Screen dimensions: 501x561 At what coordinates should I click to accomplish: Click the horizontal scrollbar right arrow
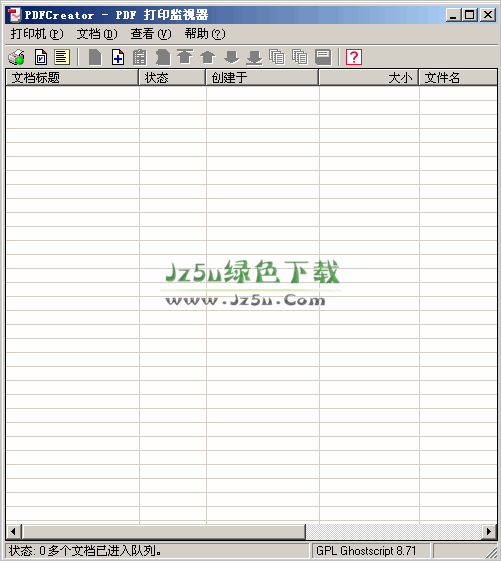pos(489,531)
